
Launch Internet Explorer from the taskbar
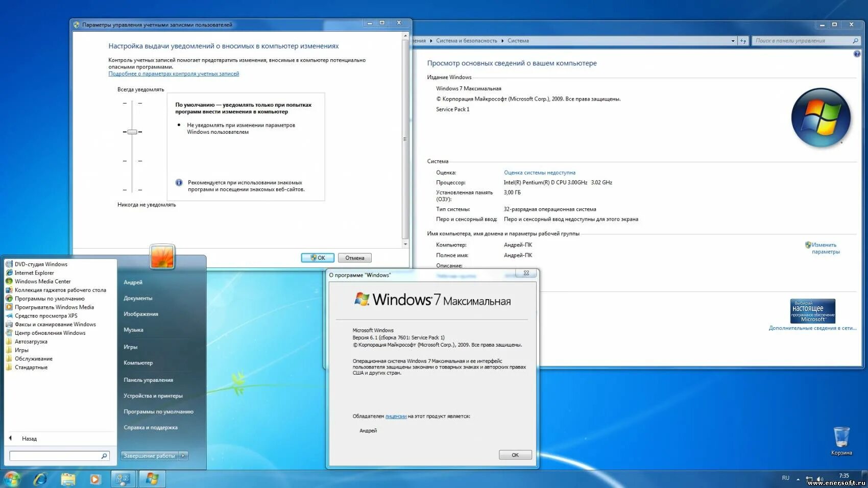pyautogui.click(x=40, y=479)
